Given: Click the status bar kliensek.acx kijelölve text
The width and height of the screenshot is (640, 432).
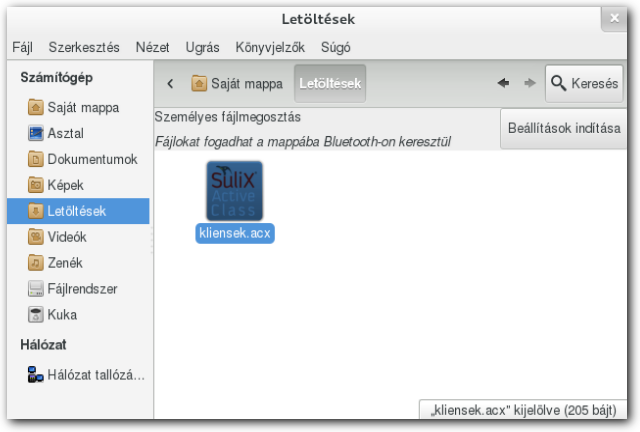Looking at the screenshot, I should coord(524,410).
